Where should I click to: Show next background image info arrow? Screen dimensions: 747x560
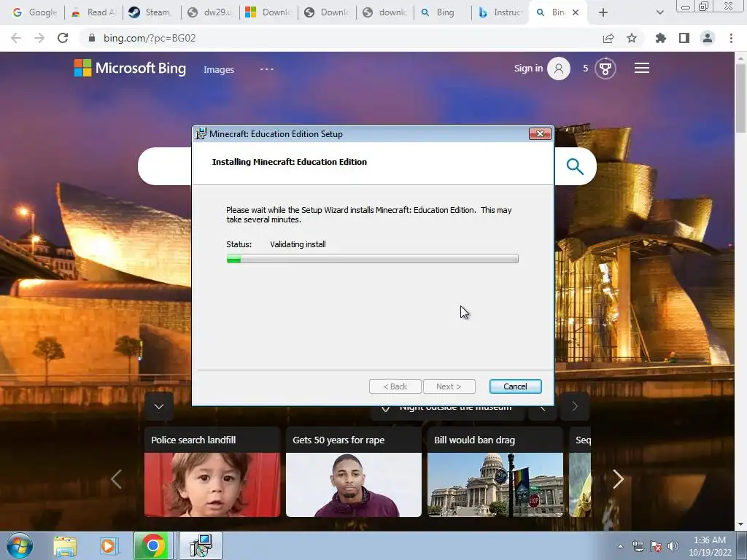[575, 406]
